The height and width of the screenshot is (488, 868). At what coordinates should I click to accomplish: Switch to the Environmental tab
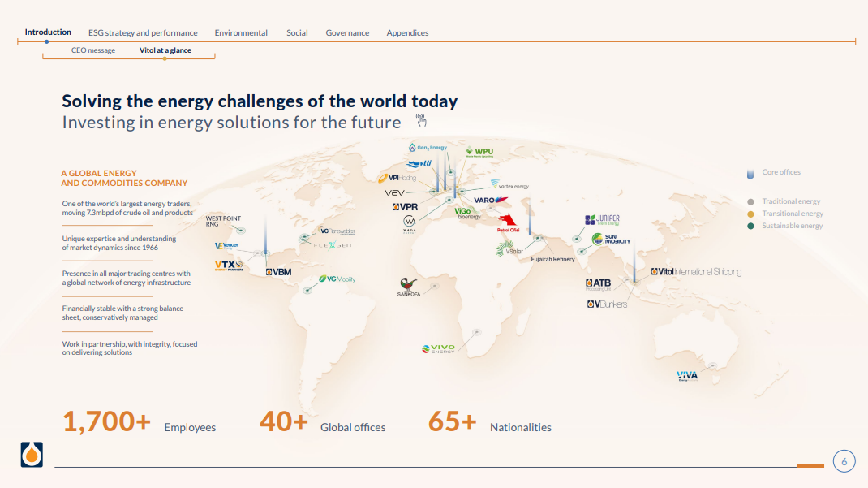tap(241, 32)
